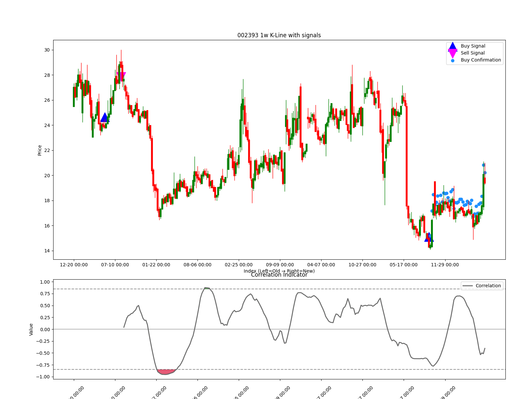Click the correlation axis tick label 1.00

pyautogui.click(x=45, y=282)
